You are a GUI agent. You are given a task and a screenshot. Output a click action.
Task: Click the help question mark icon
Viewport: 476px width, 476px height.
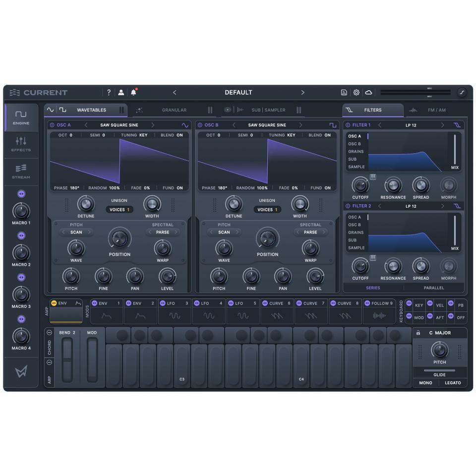[x=109, y=93]
